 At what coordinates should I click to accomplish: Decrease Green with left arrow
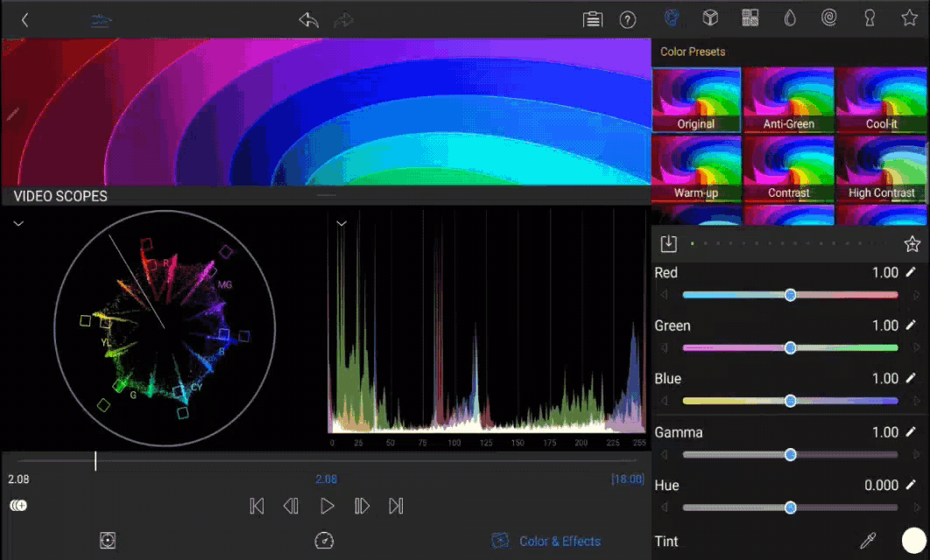(665, 348)
